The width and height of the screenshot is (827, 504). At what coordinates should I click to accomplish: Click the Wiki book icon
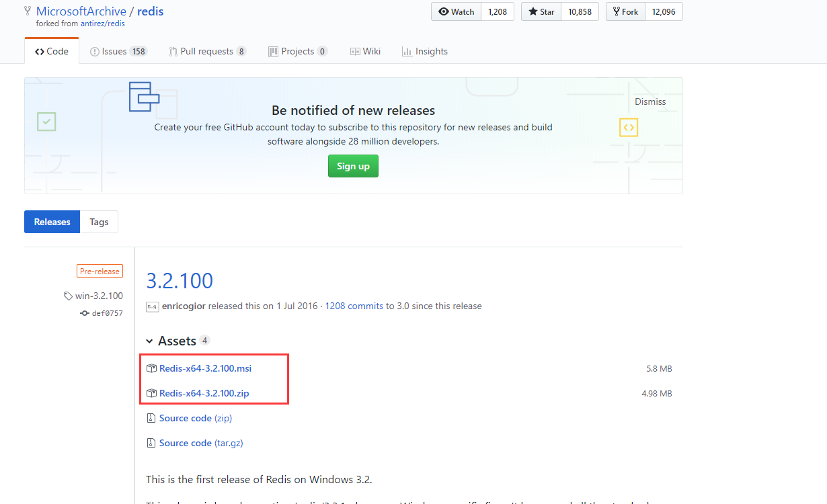[355, 52]
